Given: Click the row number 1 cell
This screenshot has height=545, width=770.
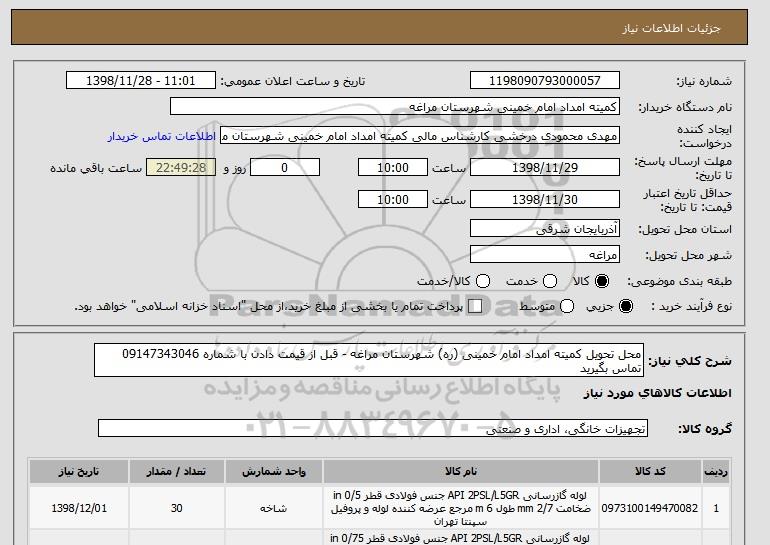Looking at the screenshot, I should [x=716, y=508].
